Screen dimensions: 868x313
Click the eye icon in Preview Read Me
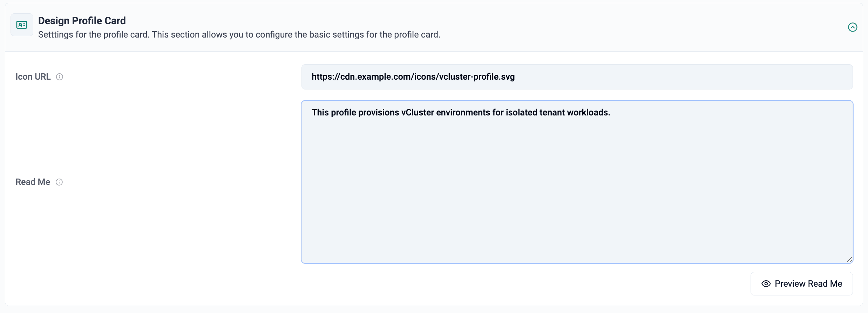click(766, 284)
